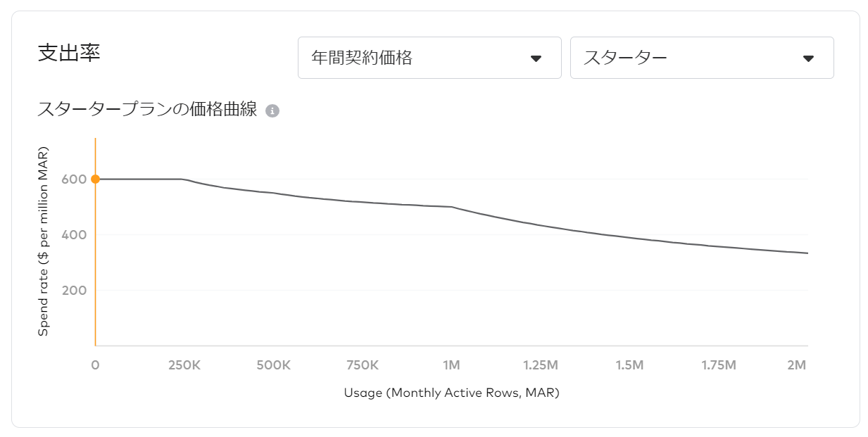Click the 250K tick label on the usage axis
The width and height of the screenshot is (868, 437).
[184, 365]
